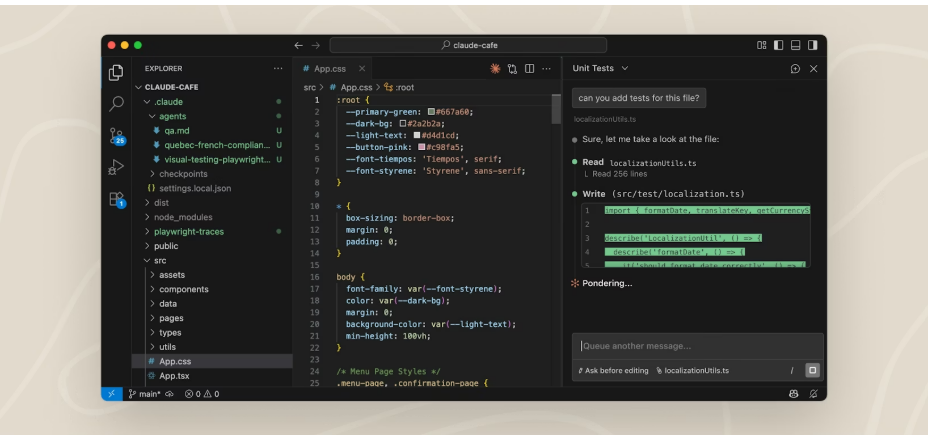The image size is (928, 435).
Task: Start a new chat in Unit Tests panel
Action: point(795,69)
